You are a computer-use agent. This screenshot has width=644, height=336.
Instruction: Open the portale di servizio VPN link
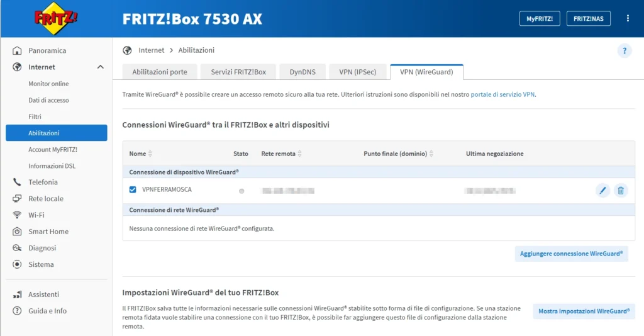502,94
